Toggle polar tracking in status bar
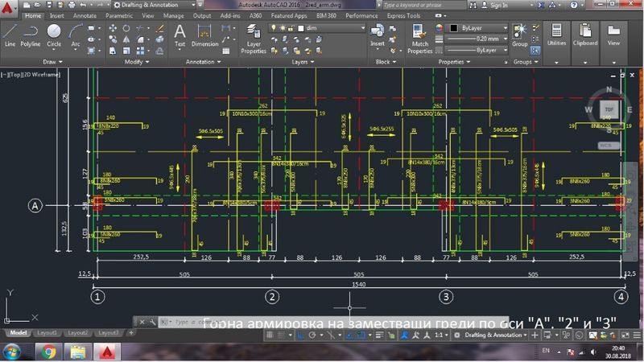 (x=312, y=335)
